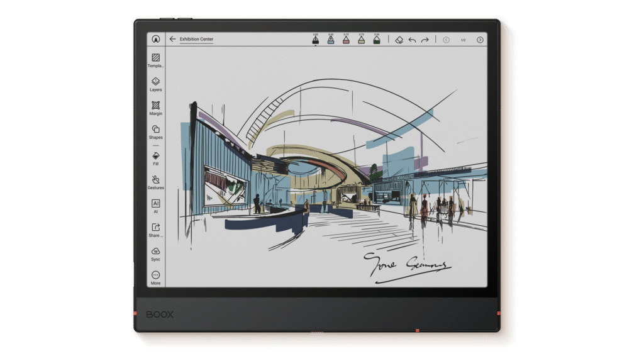
Task: Redo the last undone stroke
Action: pos(425,40)
